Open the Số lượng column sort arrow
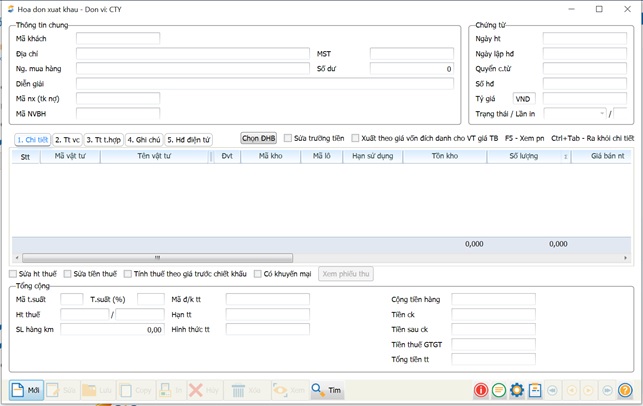 [x=565, y=157]
